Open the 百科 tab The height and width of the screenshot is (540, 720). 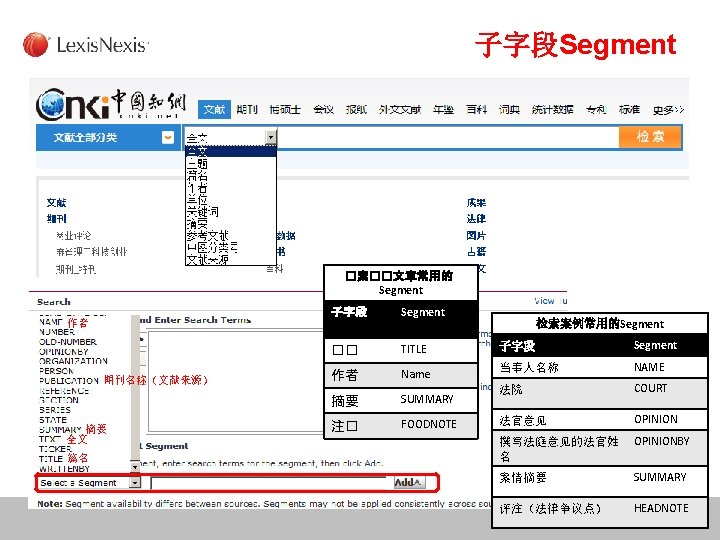pos(476,109)
